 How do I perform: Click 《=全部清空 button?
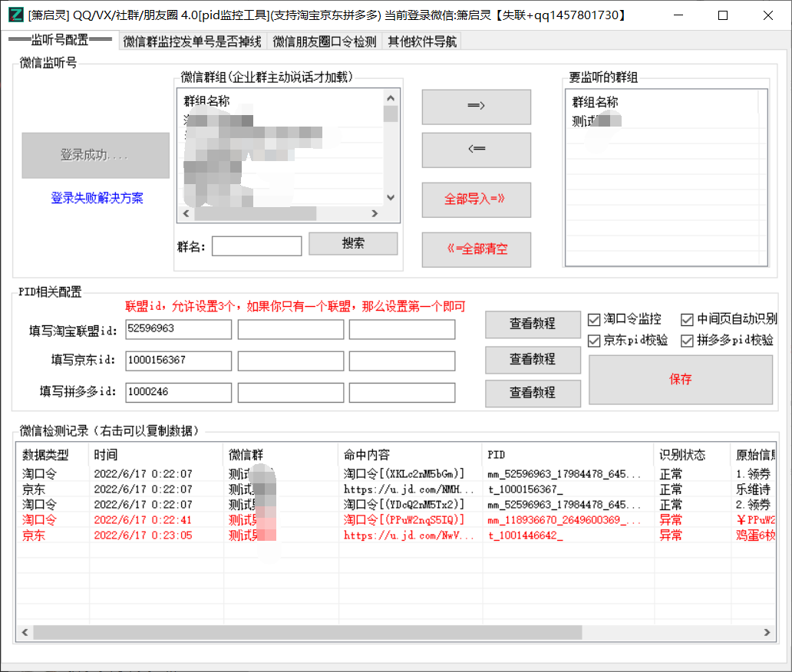(477, 249)
